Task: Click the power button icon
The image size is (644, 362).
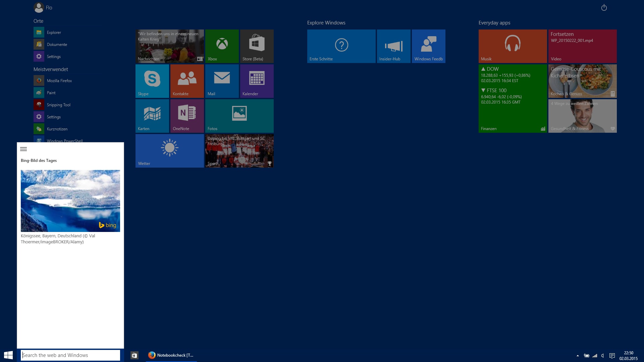Action: pyautogui.click(x=604, y=7)
